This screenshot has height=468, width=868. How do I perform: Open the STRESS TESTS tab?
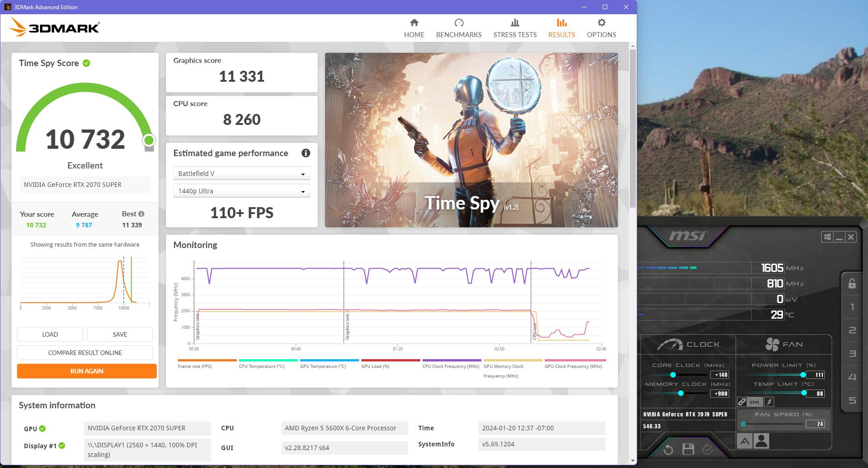pos(515,28)
